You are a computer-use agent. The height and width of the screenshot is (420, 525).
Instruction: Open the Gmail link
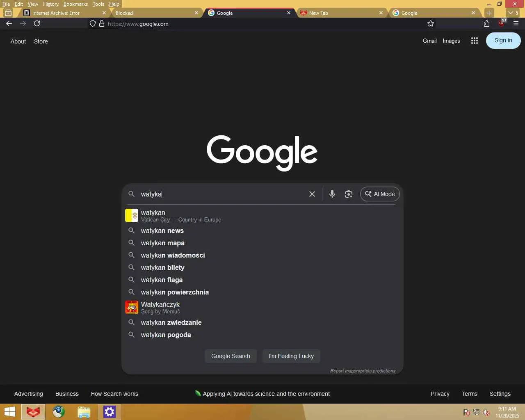click(x=430, y=41)
